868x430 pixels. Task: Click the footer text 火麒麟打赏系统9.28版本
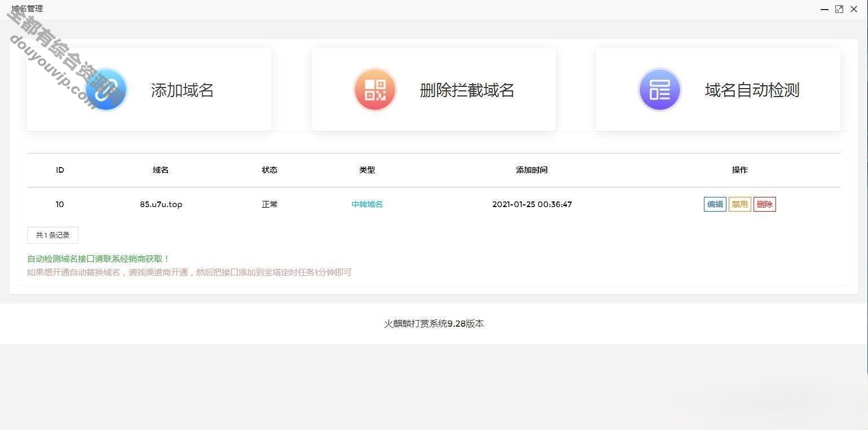(434, 324)
